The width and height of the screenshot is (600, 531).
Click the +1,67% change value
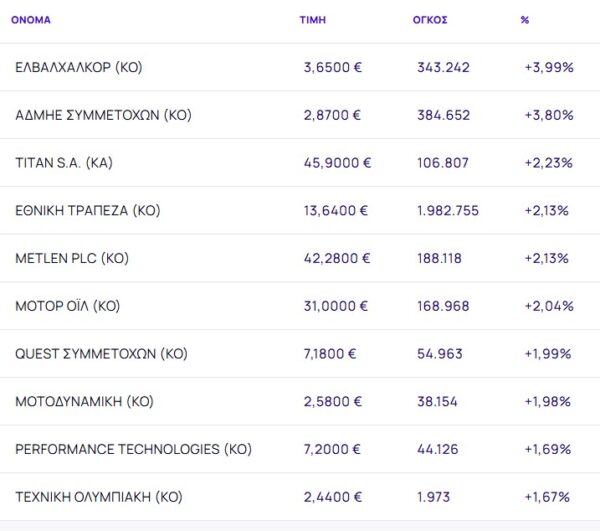(547, 497)
